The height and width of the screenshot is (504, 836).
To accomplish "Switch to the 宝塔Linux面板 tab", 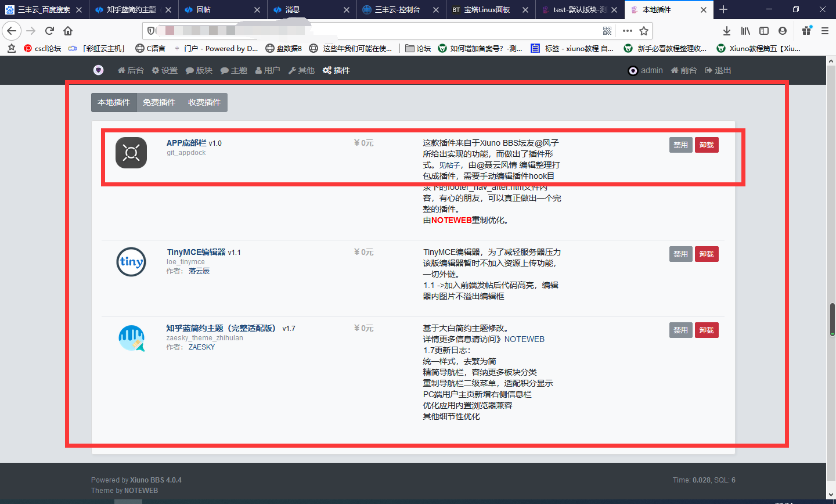I will (491, 10).
